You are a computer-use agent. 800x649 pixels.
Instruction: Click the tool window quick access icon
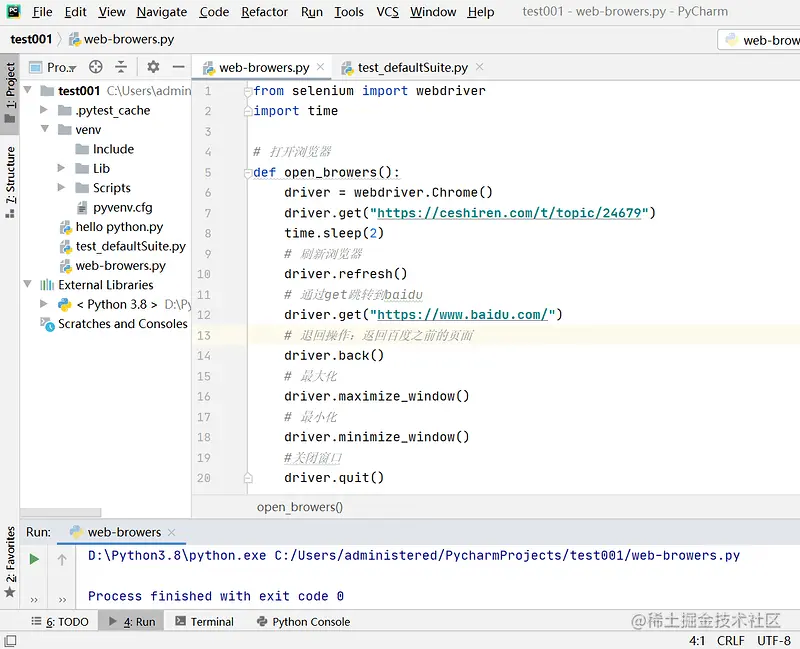point(10,640)
